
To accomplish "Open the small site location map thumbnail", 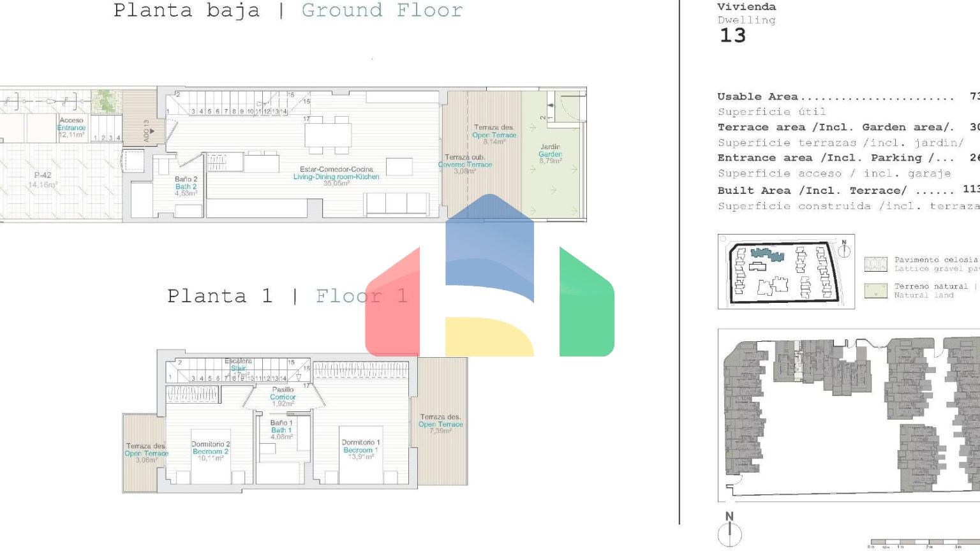I will 785,272.
